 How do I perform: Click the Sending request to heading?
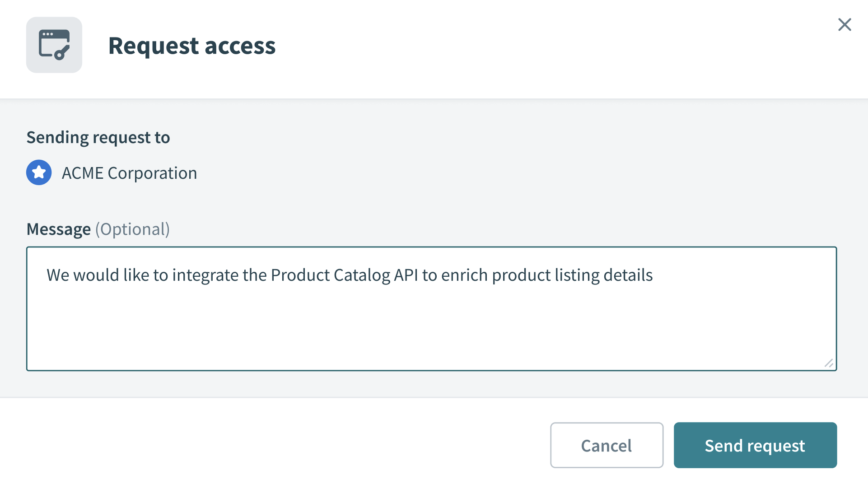pyautogui.click(x=98, y=137)
